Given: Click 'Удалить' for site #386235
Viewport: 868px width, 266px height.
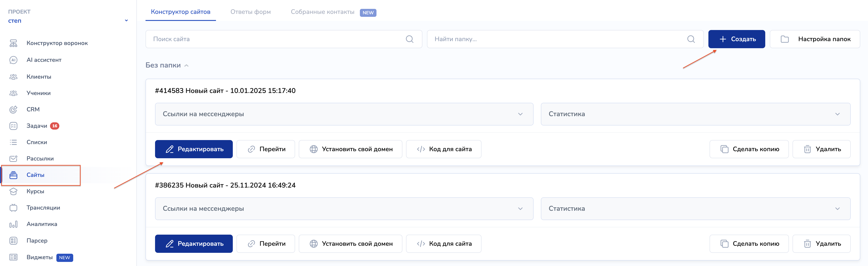Looking at the screenshot, I should pyautogui.click(x=821, y=244).
